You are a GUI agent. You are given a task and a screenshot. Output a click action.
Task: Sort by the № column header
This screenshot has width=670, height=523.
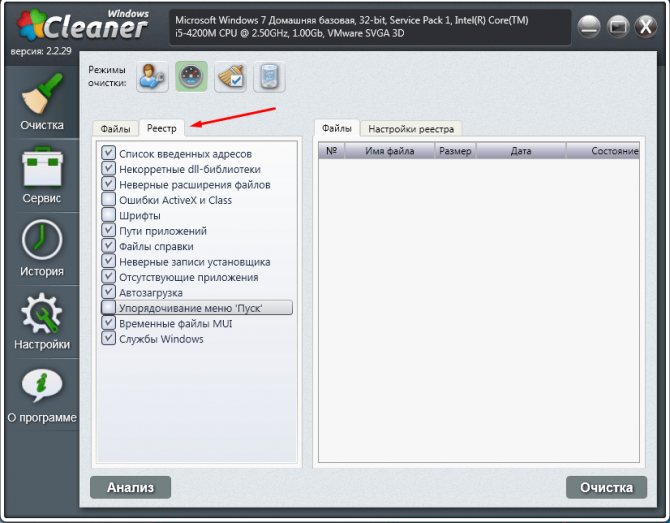(332, 151)
